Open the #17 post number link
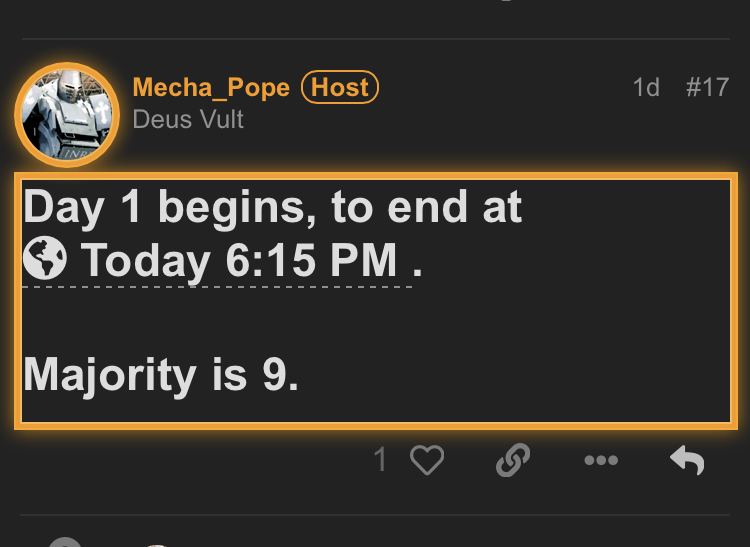750x547 pixels. (x=707, y=88)
